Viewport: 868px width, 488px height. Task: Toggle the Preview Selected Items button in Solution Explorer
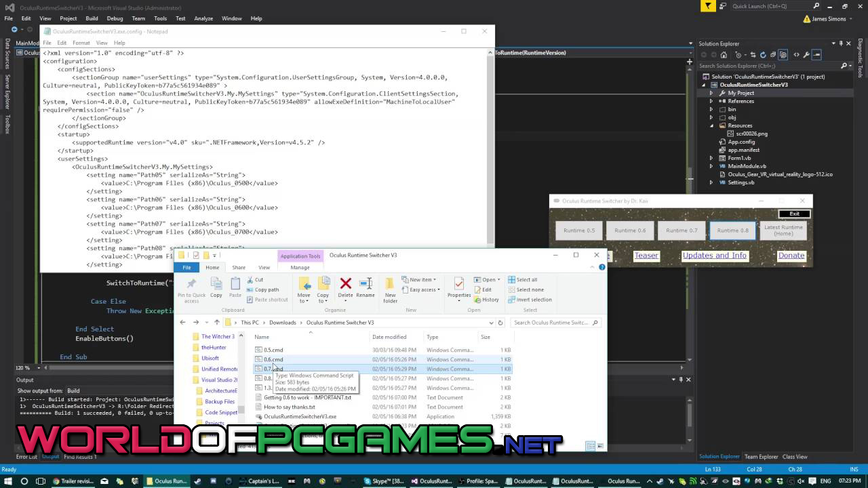point(816,55)
